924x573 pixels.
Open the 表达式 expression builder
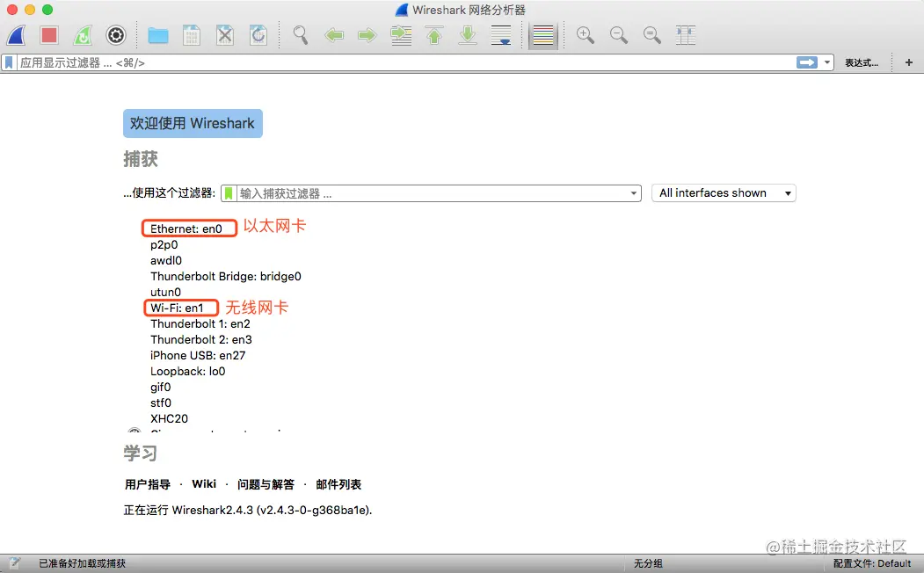[862, 63]
